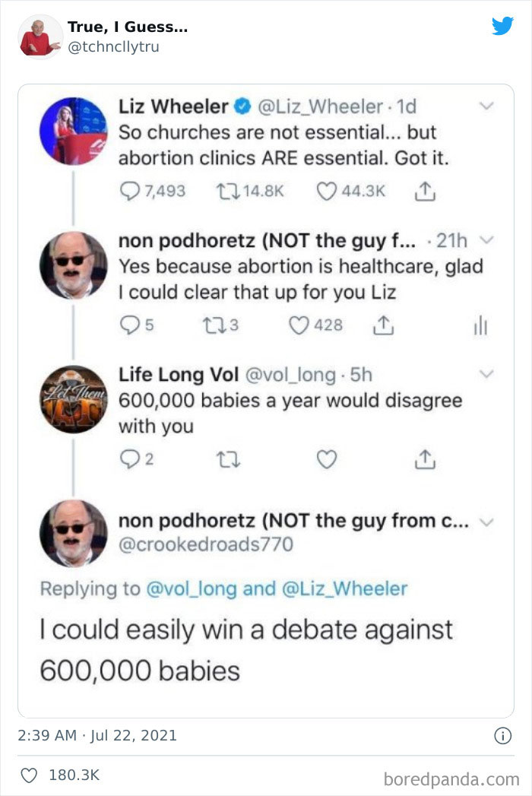The width and height of the screenshot is (532, 796).
Task: Click the Twitter bird logo
Action: pyautogui.click(x=502, y=26)
